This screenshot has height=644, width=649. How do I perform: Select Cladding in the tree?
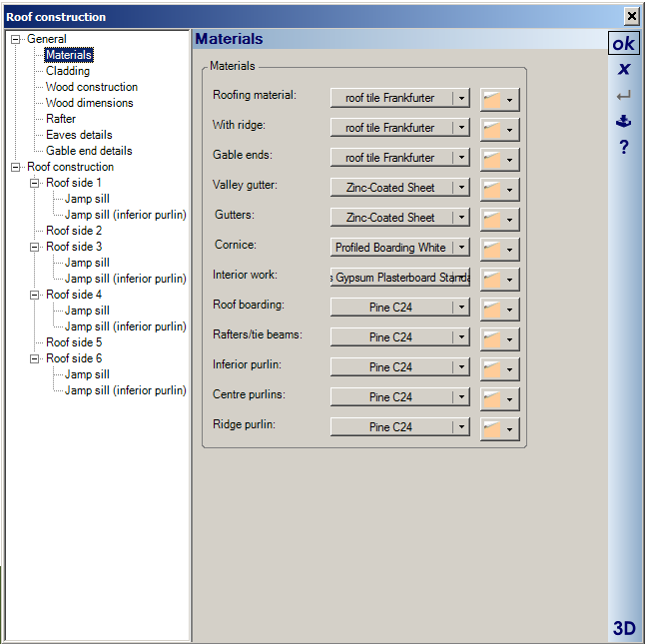point(68,71)
